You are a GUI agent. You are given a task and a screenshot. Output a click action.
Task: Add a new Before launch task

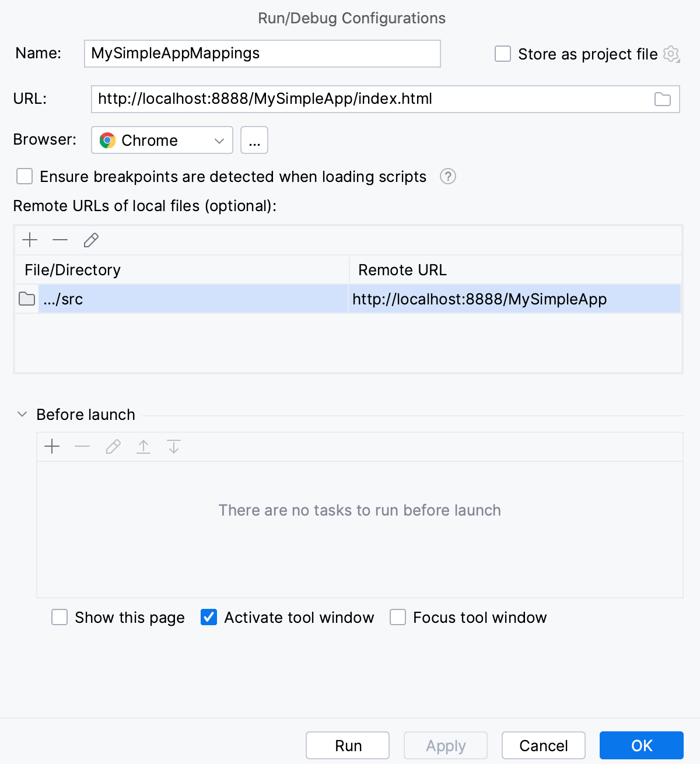pos(52,446)
